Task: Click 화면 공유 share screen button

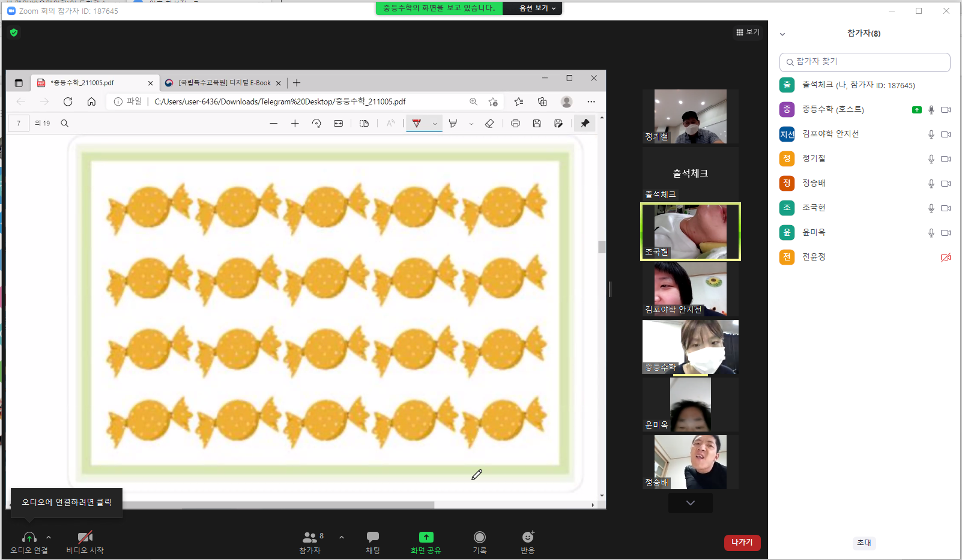Action: pos(426,541)
